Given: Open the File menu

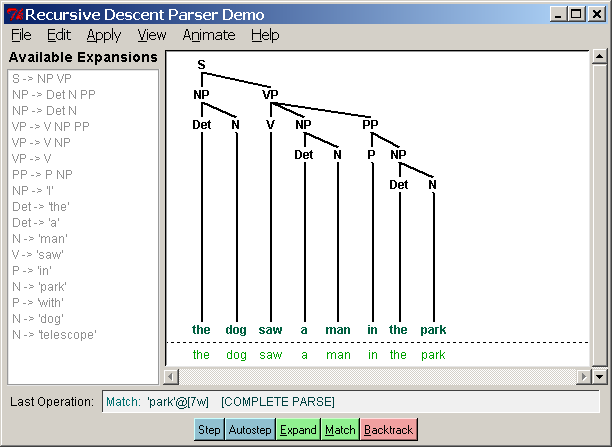Looking at the screenshot, I should click(21, 35).
